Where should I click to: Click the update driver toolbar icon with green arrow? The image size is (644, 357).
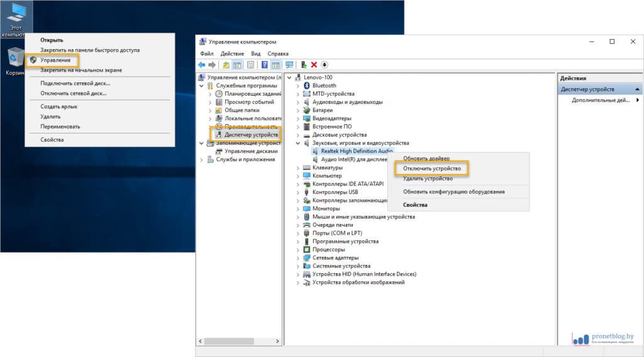pyautogui.click(x=304, y=65)
